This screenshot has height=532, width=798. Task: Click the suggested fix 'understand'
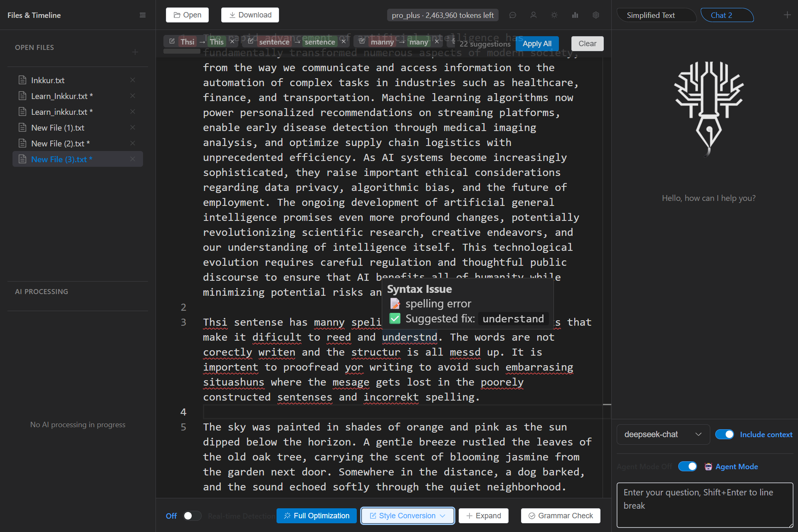click(x=513, y=319)
